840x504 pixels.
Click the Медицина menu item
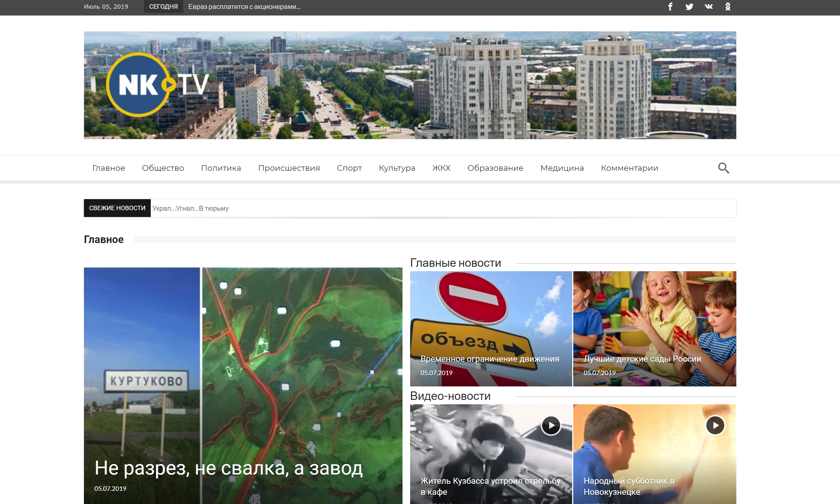pos(562,168)
